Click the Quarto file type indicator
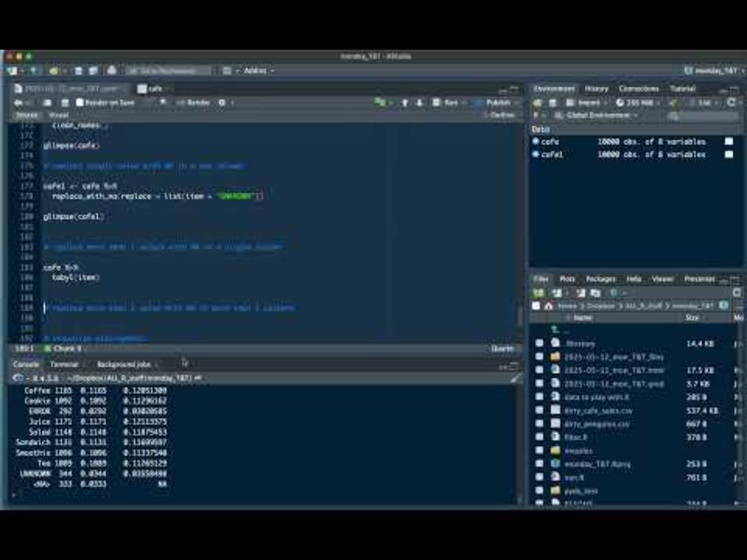This screenshot has width=747, height=560. [x=502, y=349]
